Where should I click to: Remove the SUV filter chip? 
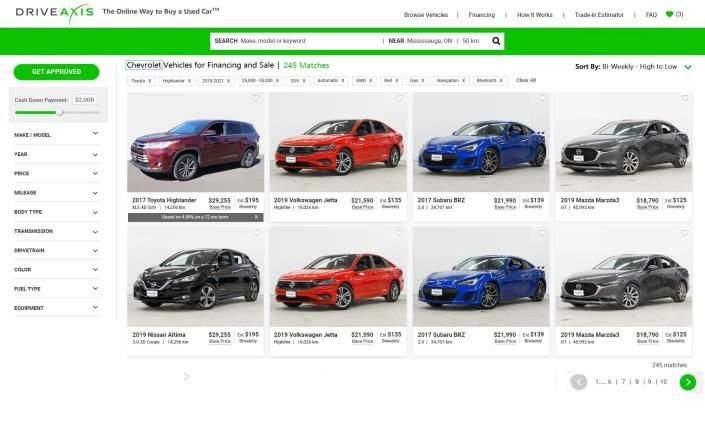(304, 81)
